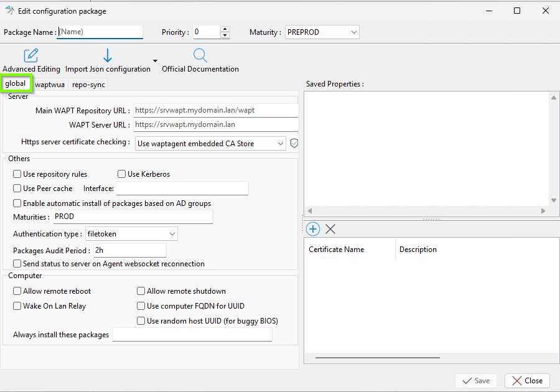
Task: Check Allow remote reboot
Action: (17, 291)
